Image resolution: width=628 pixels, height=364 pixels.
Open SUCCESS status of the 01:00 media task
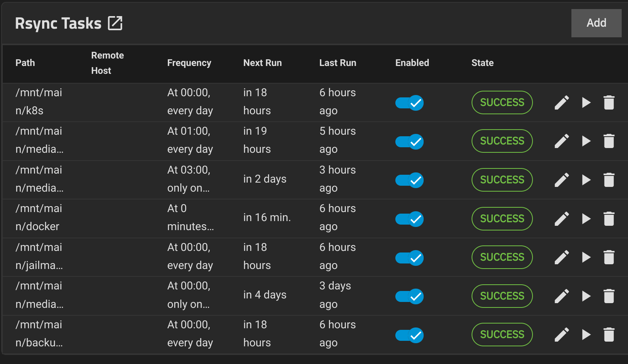click(x=502, y=141)
